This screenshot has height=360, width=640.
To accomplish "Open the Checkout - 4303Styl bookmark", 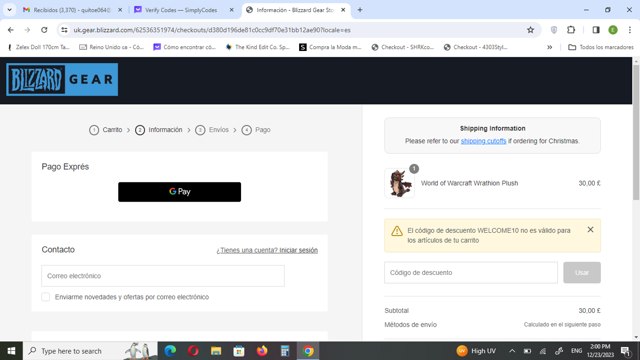I will pyautogui.click(x=476, y=47).
